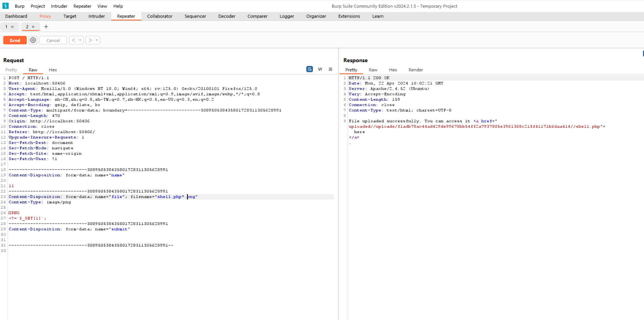The width and height of the screenshot is (644, 320).
Task: Open the Request editor hamburger options menu
Action: tap(330, 69)
